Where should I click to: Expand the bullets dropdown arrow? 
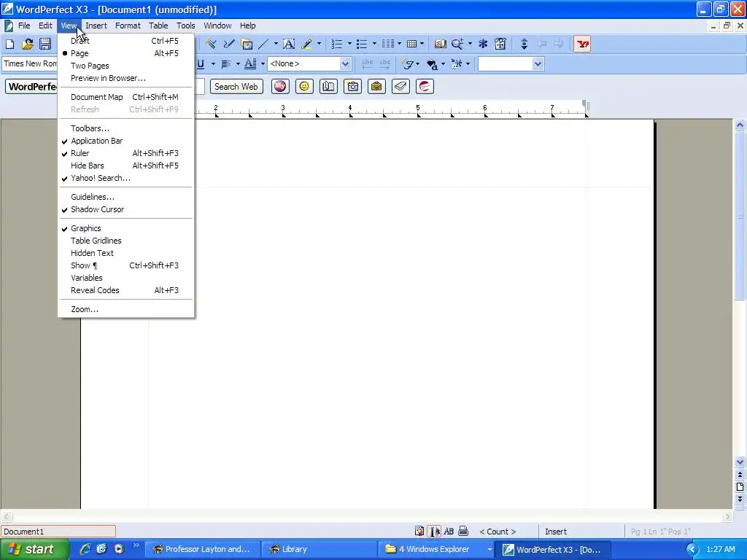374,44
